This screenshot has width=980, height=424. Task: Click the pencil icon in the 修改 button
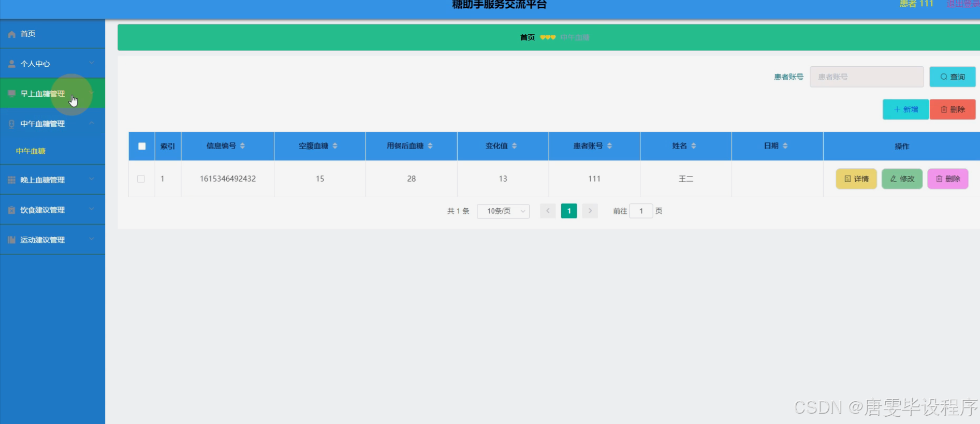[894, 179]
